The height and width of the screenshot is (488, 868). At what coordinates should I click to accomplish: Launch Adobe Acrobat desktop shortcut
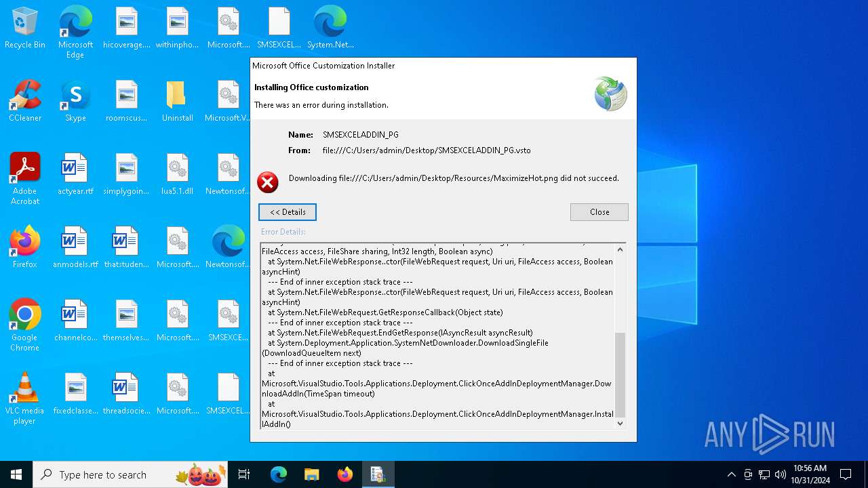(x=25, y=179)
